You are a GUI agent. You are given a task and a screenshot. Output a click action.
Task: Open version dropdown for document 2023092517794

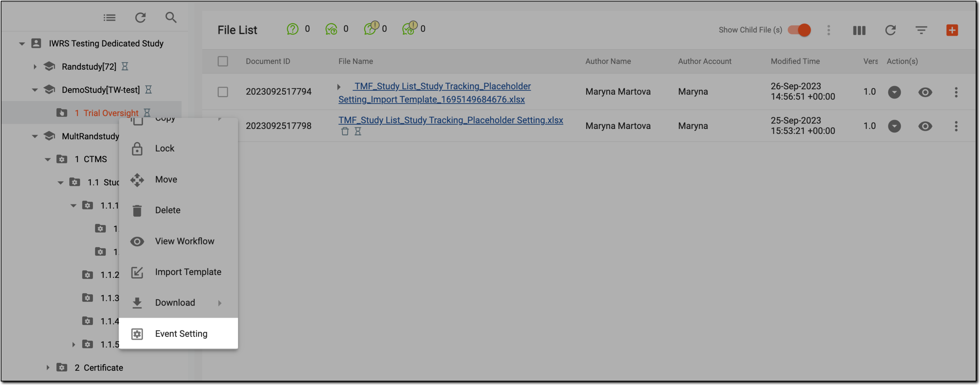coord(894,92)
